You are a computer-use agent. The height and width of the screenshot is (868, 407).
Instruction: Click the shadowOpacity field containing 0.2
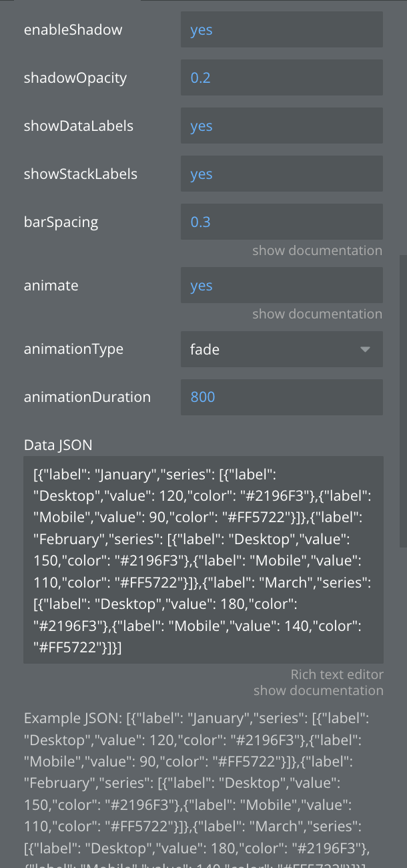281,78
